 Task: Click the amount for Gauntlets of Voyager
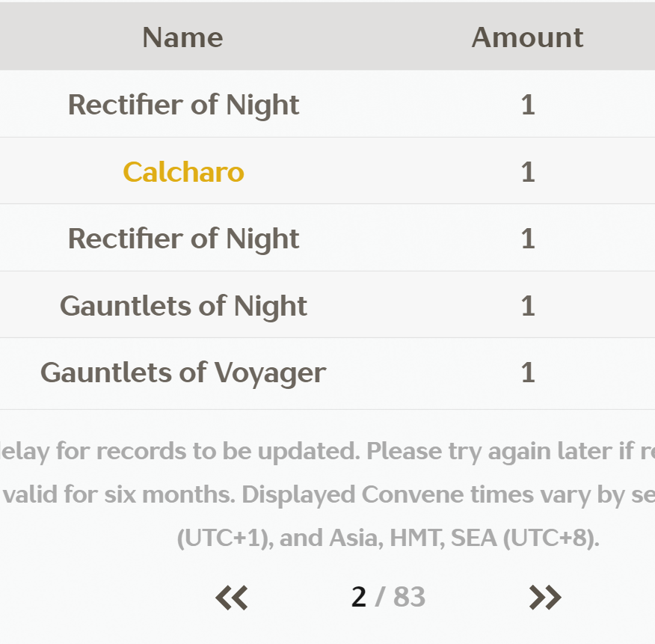(x=528, y=372)
